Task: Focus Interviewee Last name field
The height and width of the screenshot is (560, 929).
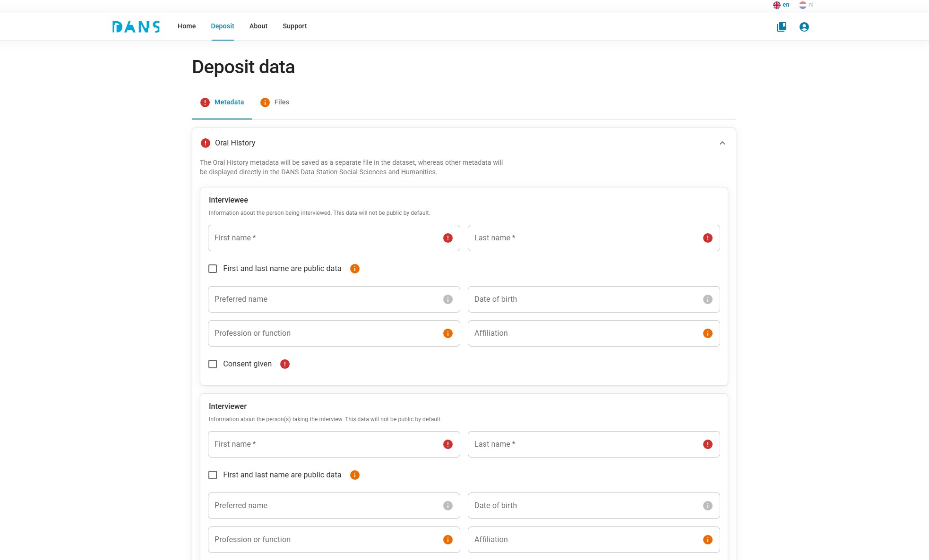Action: [594, 238]
